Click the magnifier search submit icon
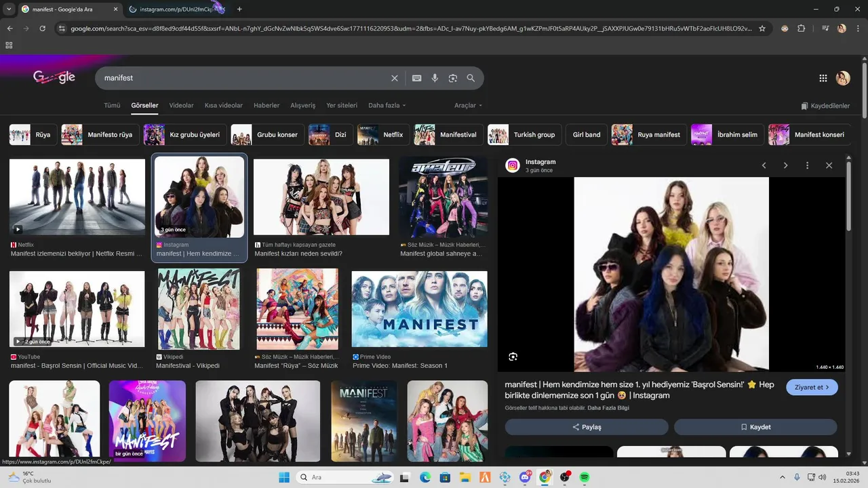The height and width of the screenshot is (488, 868). (471, 78)
